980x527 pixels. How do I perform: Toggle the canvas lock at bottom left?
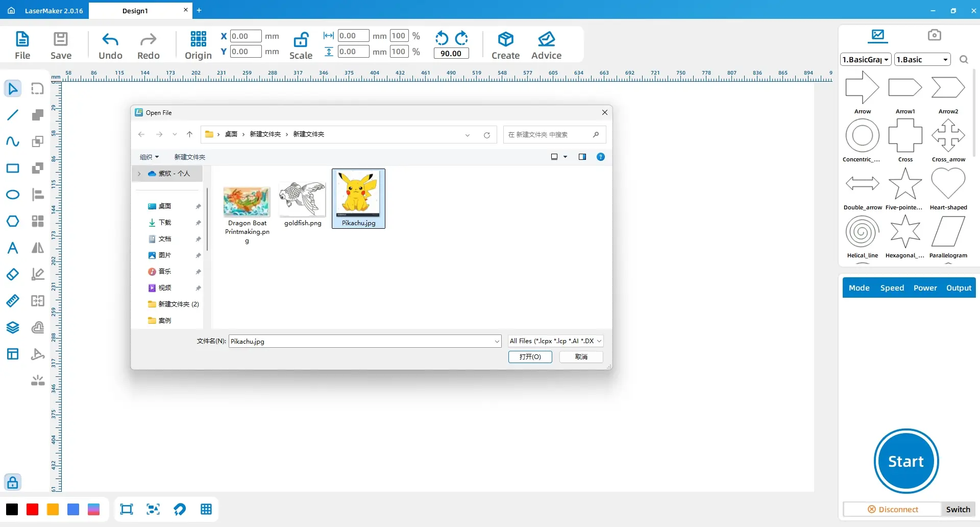[x=13, y=482]
